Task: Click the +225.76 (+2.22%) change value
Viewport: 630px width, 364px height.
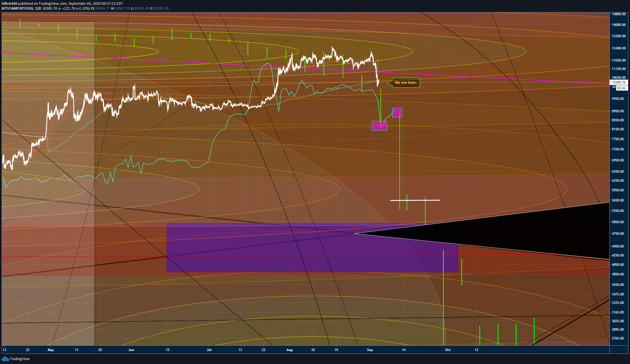Action: pyautogui.click(x=76, y=8)
